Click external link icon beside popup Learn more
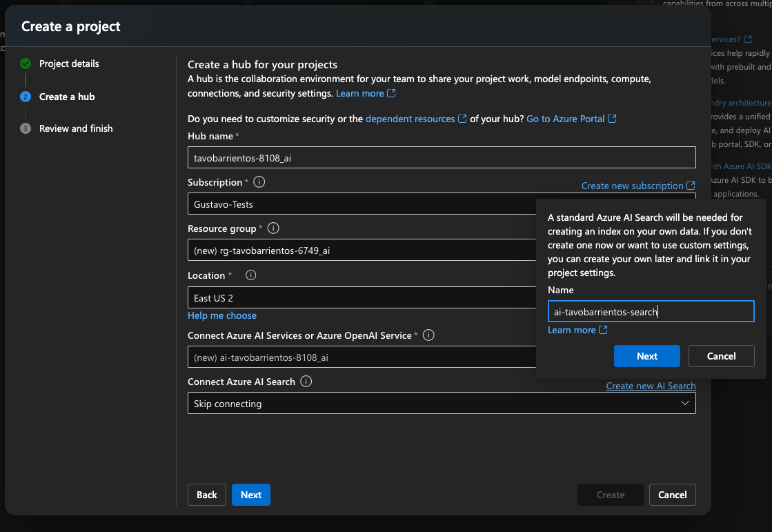The width and height of the screenshot is (772, 532). coord(603,330)
